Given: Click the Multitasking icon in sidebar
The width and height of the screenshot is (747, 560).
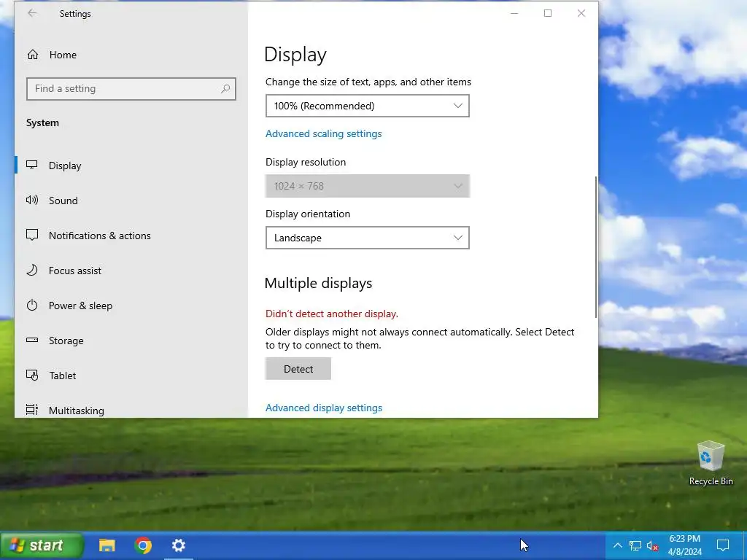Looking at the screenshot, I should coord(32,410).
